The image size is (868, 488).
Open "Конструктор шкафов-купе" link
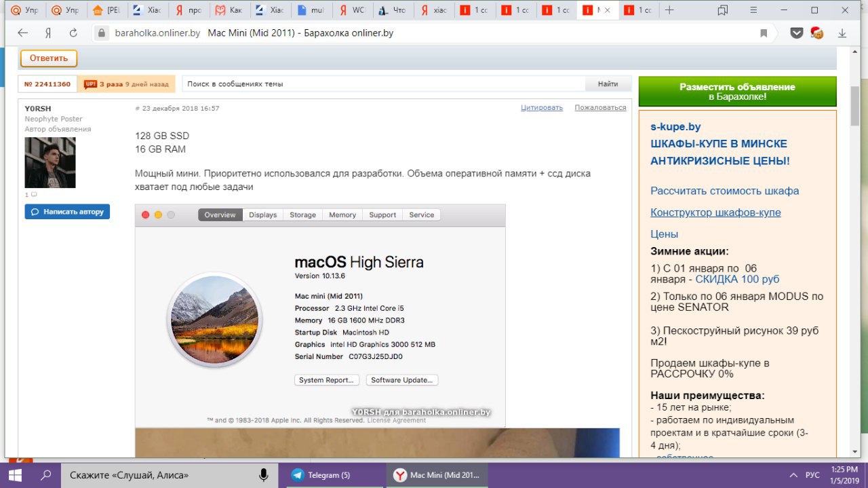[x=715, y=212]
